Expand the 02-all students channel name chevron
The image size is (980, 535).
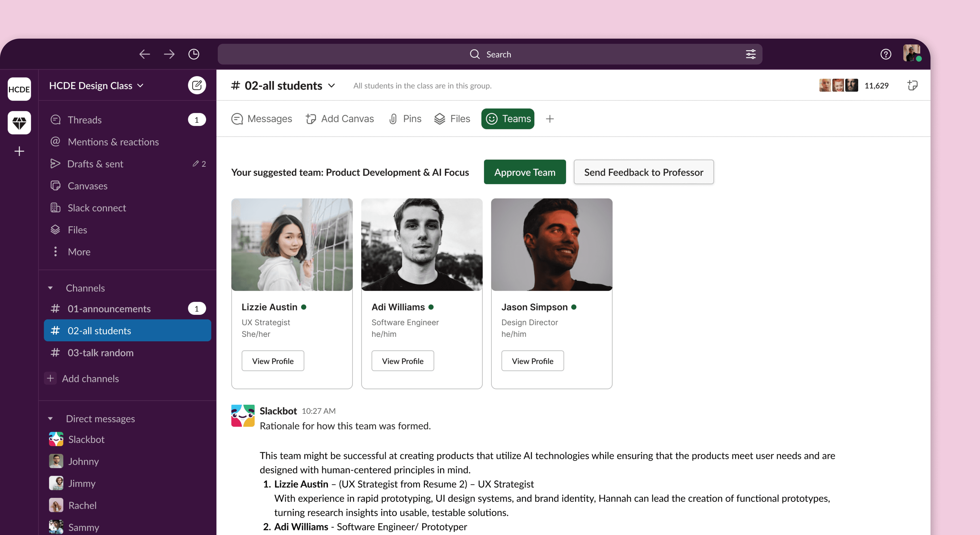click(x=331, y=86)
